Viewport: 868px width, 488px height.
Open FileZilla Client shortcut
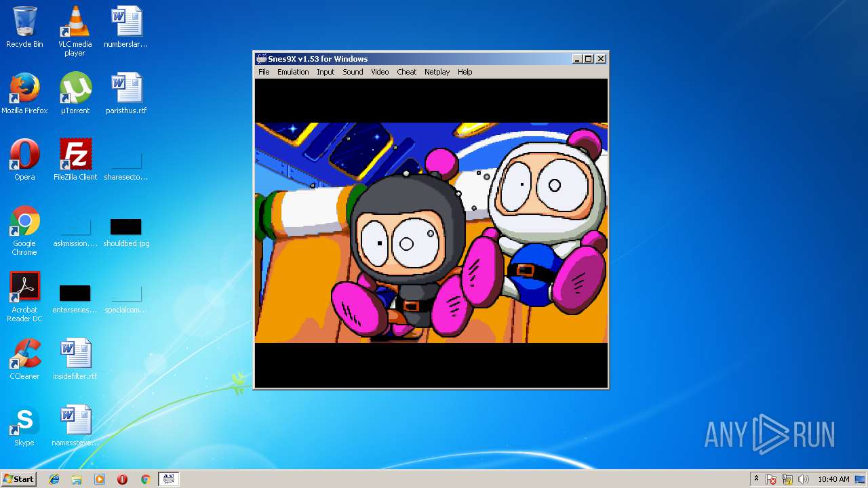click(75, 160)
